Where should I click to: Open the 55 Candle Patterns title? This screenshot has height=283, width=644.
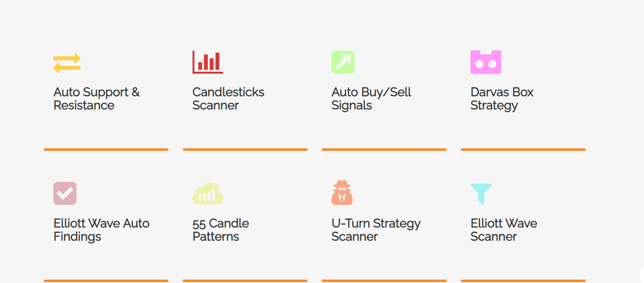click(x=221, y=230)
